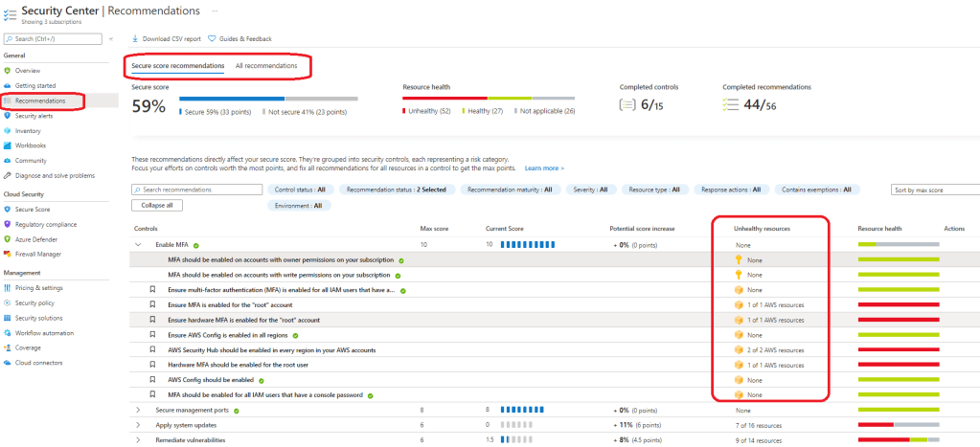Toggle bookmark beside Hardware MFA root user row
Viewport: 980px width, 447px height.
pyautogui.click(x=151, y=365)
